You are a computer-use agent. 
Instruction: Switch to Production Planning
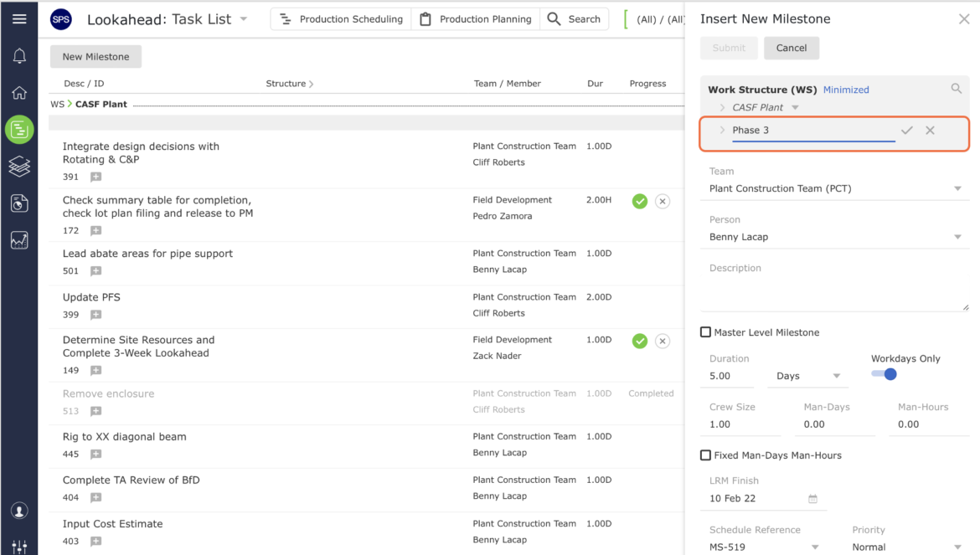(475, 19)
